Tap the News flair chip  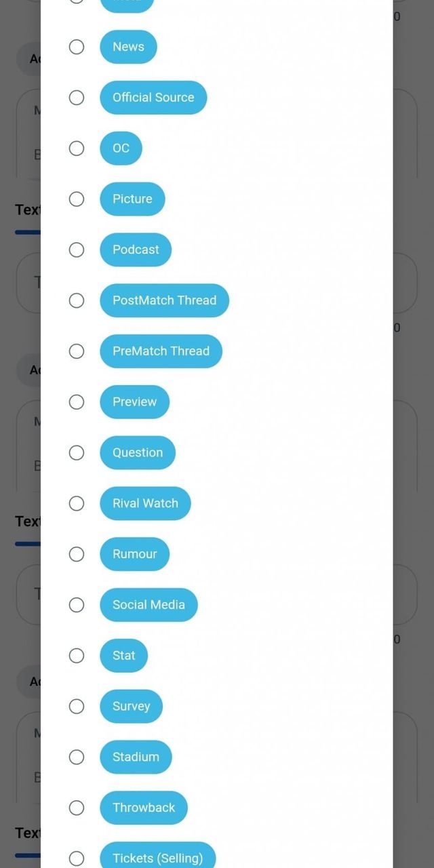click(128, 47)
